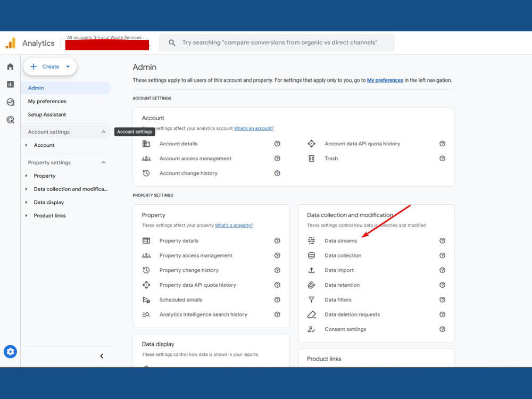Click the Property change history clock icon
The width and height of the screenshot is (532, 399).
146,270
